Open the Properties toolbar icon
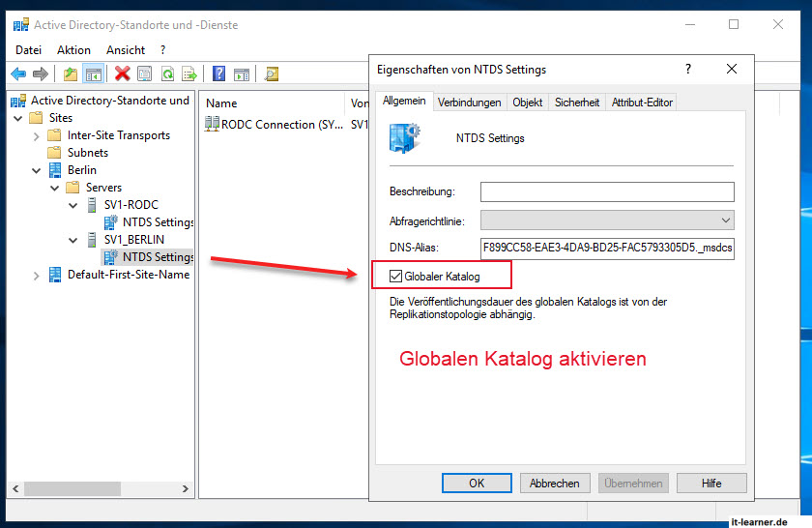Image resolution: width=812 pixels, height=528 pixels. coord(144,74)
